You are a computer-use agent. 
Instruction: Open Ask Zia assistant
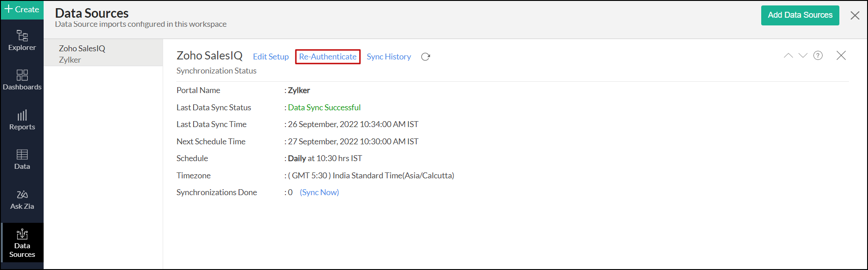click(22, 200)
